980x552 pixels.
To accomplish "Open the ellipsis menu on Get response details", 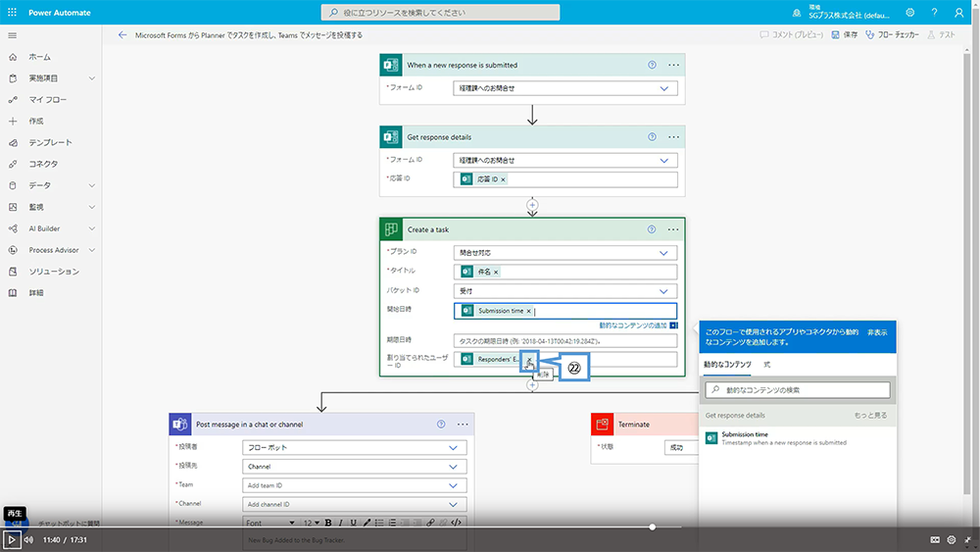I will (x=673, y=137).
